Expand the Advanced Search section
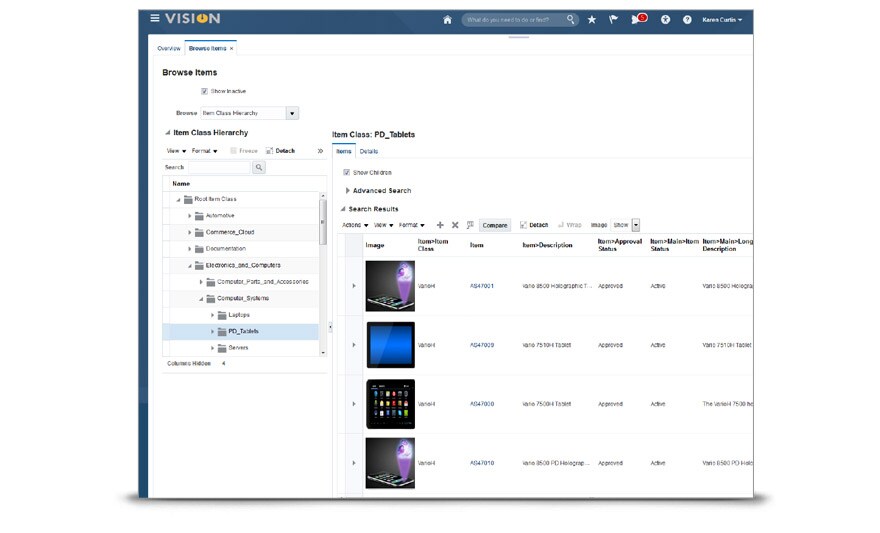This screenshot has width=880, height=533. pyautogui.click(x=348, y=190)
